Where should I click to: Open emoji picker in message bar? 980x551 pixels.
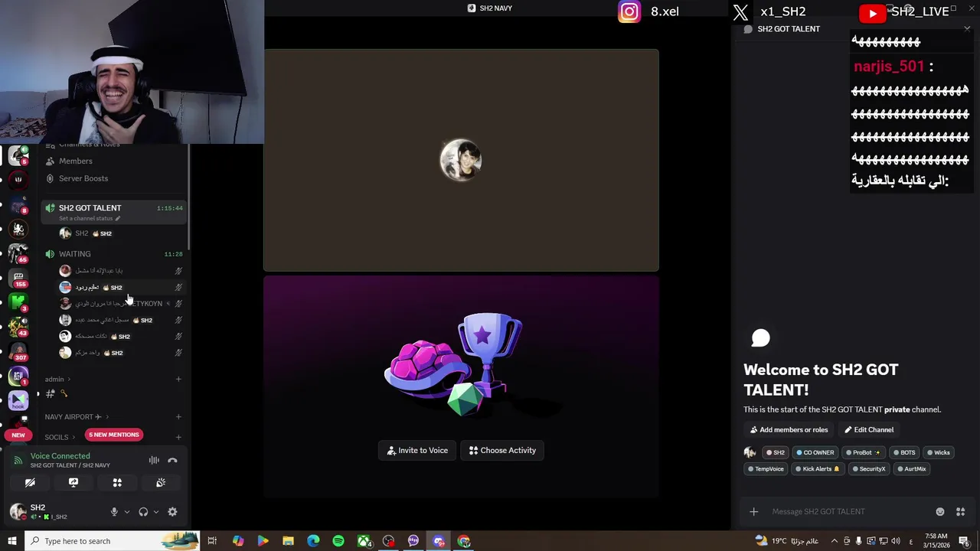[940, 512]
